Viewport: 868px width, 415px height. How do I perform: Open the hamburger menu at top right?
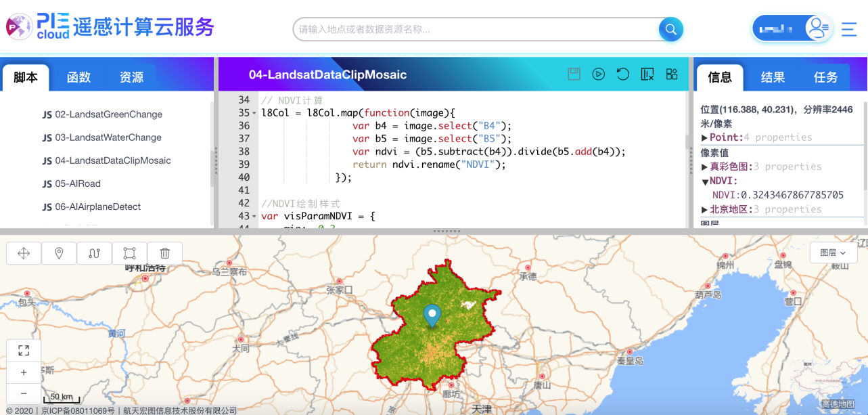click(x=849, y=29)
